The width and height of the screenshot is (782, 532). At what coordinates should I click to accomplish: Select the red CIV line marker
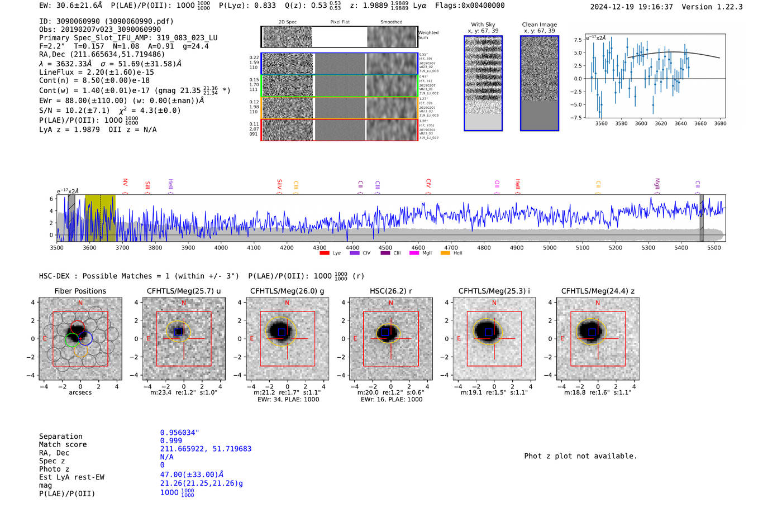(428, 186)
